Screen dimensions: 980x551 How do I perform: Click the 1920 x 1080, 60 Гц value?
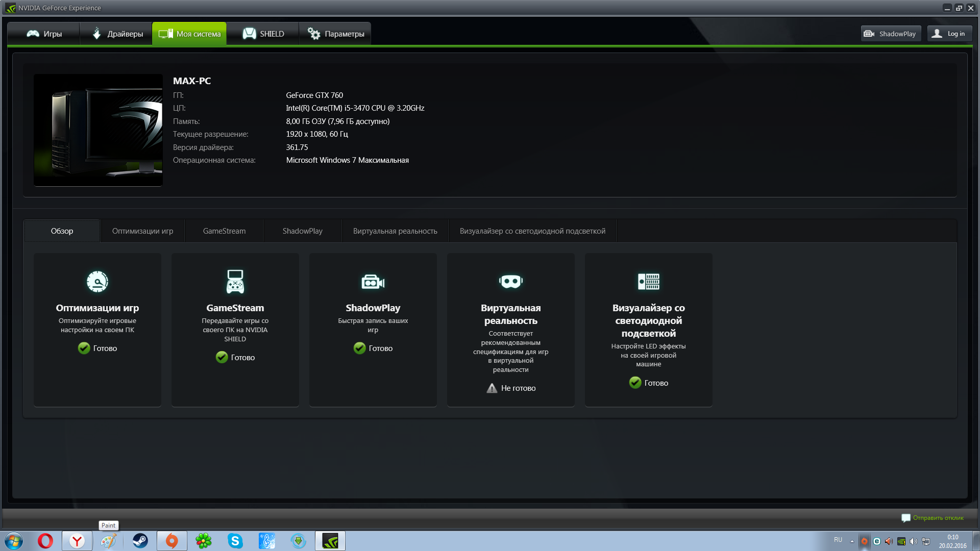(x=317, y=134)
